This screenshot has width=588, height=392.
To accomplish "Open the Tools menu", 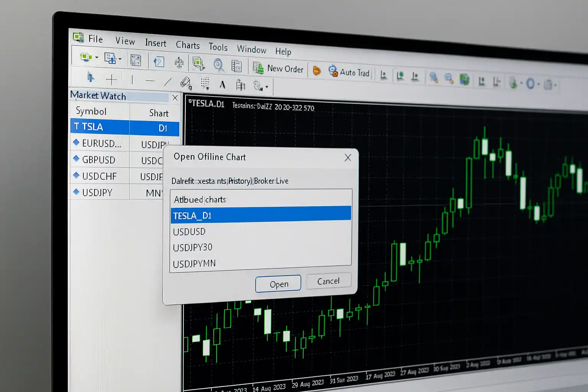I will pos(218,47).
